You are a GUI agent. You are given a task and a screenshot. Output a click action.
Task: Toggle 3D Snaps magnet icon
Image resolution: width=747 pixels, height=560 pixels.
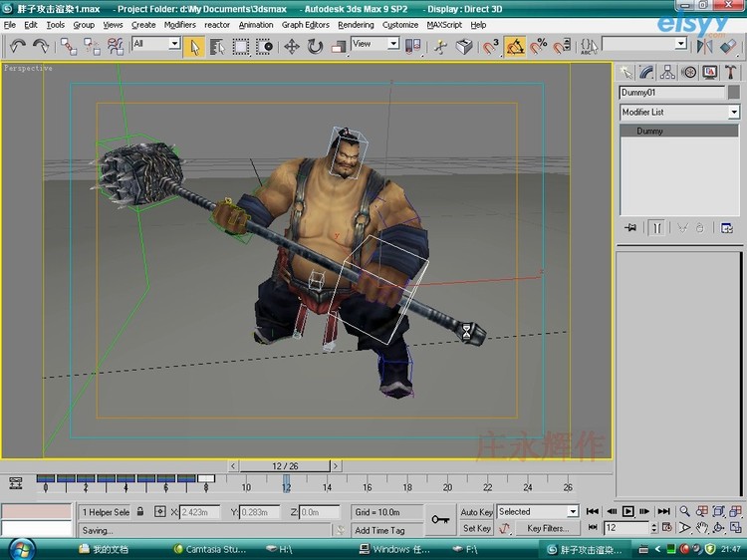[x=491, y=47]
